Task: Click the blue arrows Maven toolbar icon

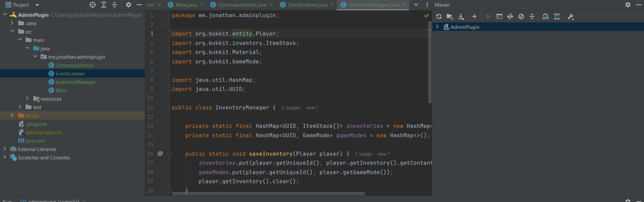Action: (x=557, y=16)
